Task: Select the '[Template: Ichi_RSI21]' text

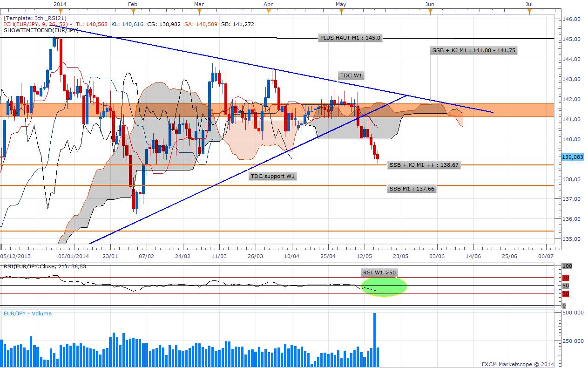Action: coord(35,18)
